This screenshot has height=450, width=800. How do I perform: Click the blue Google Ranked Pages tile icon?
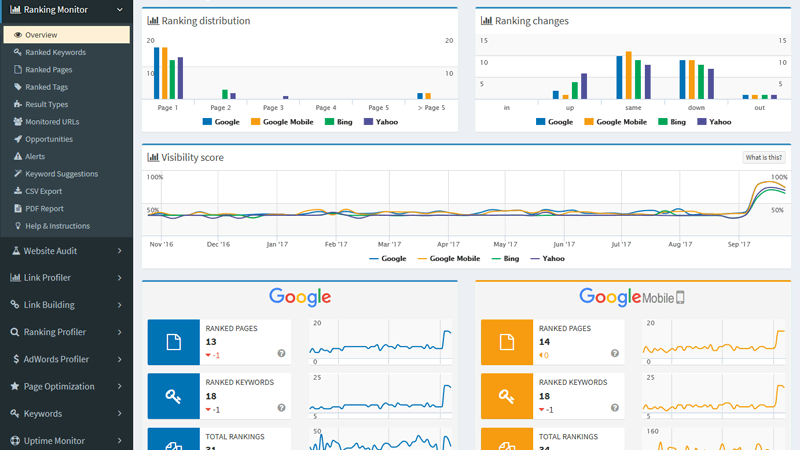173,342
